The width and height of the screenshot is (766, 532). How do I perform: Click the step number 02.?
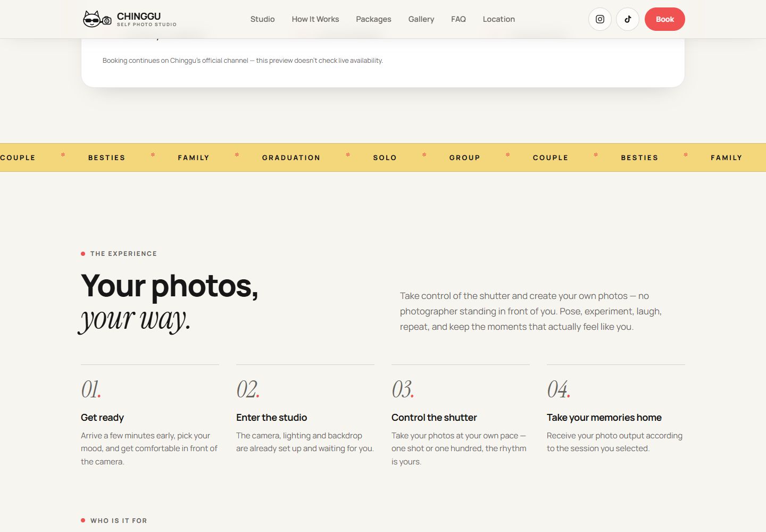pyautogui.click(x=248, y=389)
